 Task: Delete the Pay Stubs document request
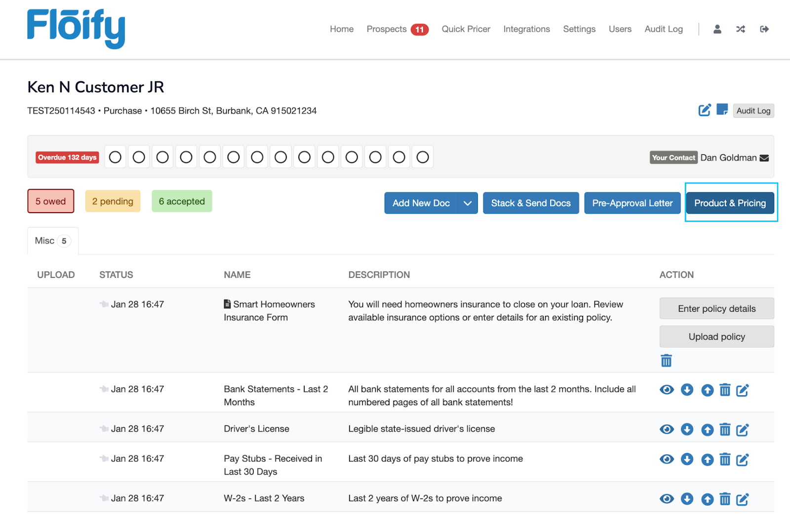click(x=724, y=460)
